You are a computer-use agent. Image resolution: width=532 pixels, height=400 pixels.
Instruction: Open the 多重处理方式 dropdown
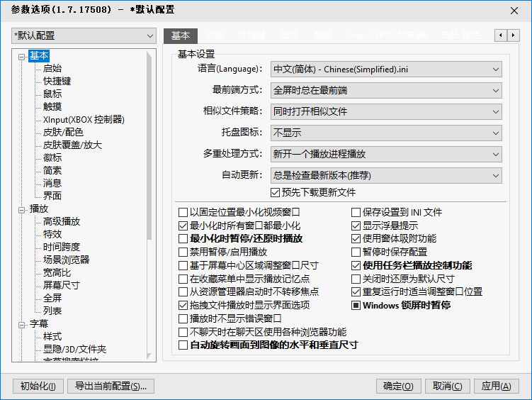pos(386,154)
